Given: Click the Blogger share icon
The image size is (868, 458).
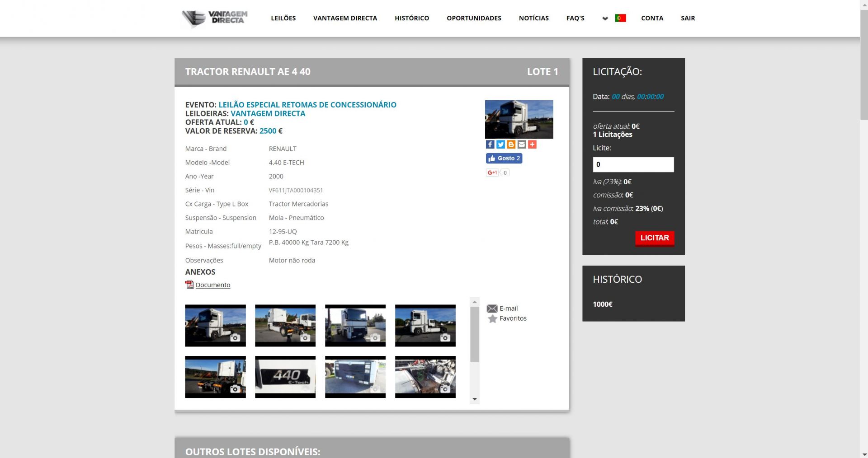Looking at the screenshot, I should [x=511, y=145].
